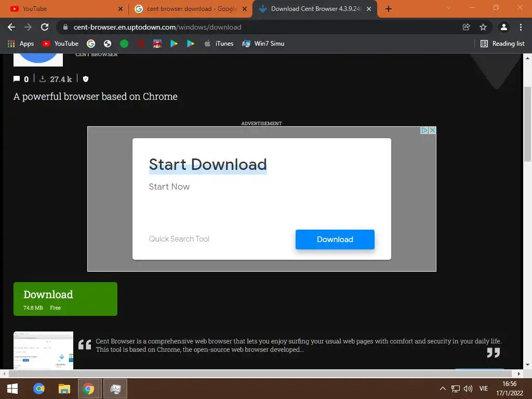Go back to the previous page
The height and width of the screenshot is (399, 532).
[11, 27]
